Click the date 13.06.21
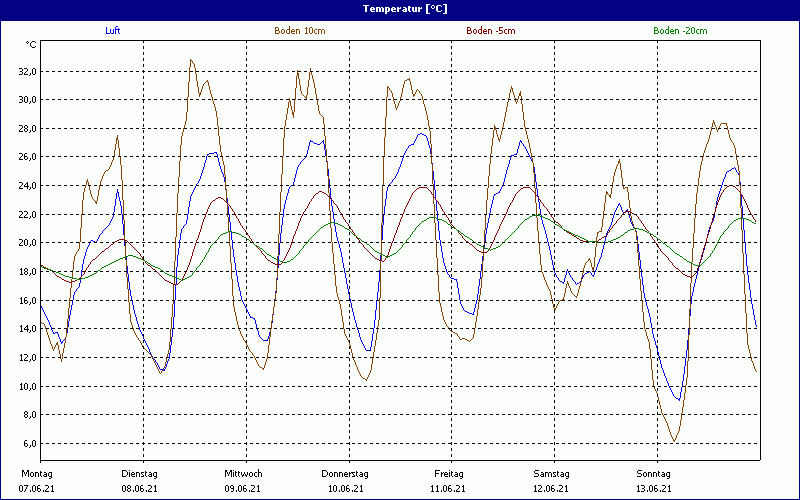Image resolution: width=800 pixels, height=500 pixels. 654,489
